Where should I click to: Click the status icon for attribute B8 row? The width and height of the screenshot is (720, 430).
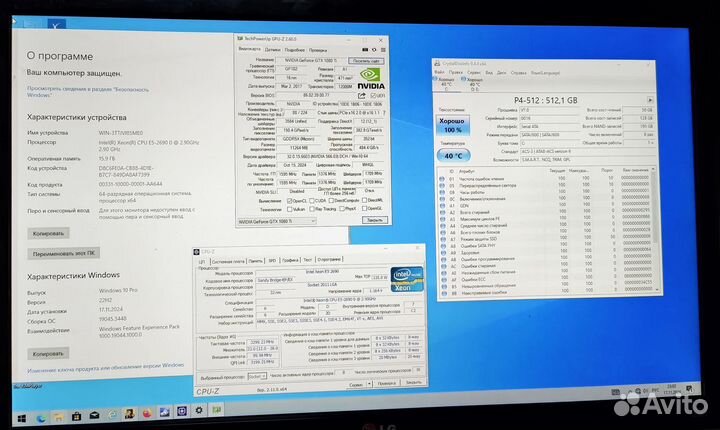444,294
